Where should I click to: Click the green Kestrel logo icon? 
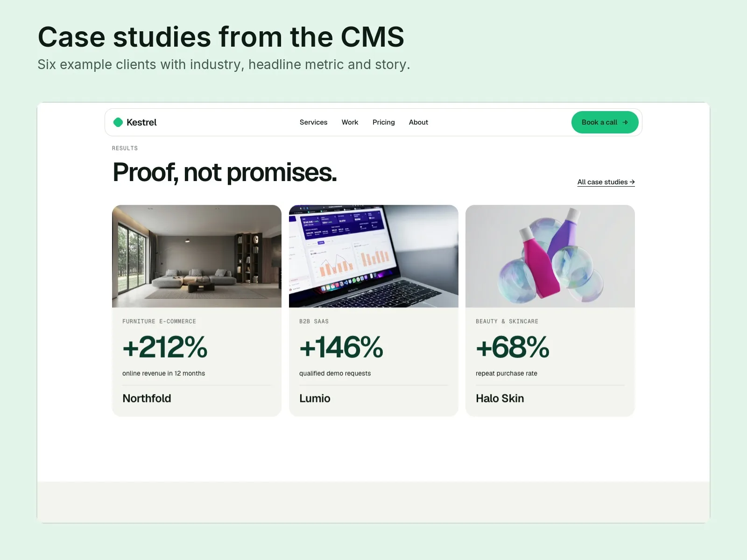(x=118, y=122)
